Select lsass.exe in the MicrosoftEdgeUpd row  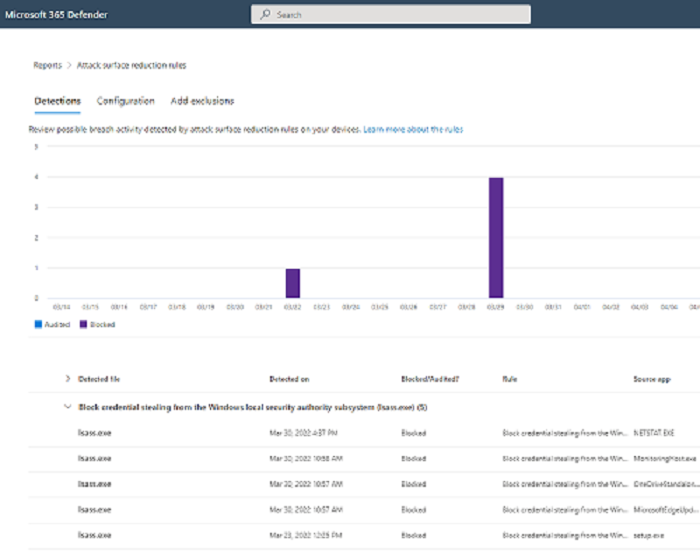pos(95,509)
